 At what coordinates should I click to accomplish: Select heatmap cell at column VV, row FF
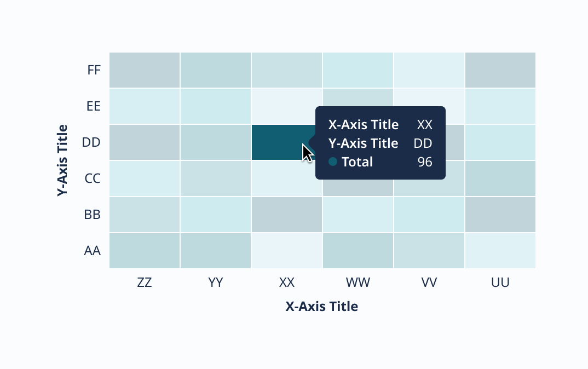tap(429, 70)
